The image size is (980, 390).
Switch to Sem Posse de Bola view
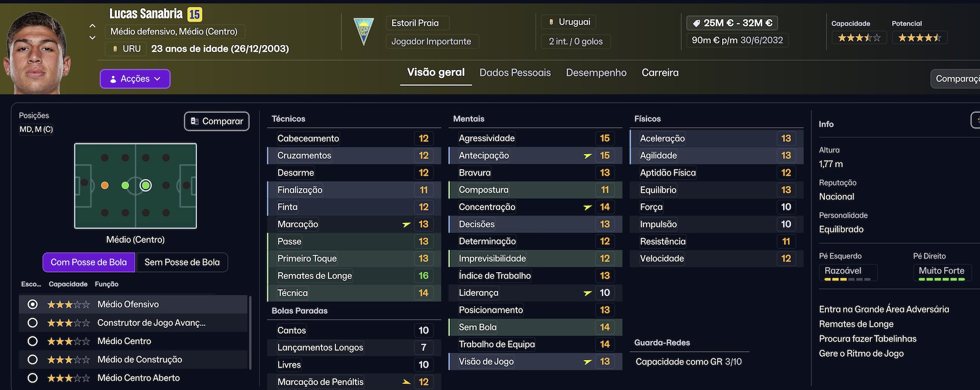coord(182,262)
